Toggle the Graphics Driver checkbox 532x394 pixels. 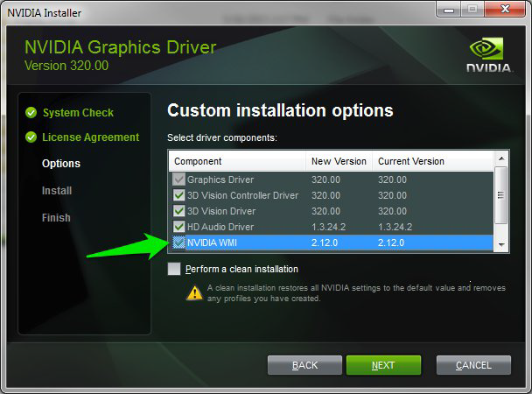178,179
